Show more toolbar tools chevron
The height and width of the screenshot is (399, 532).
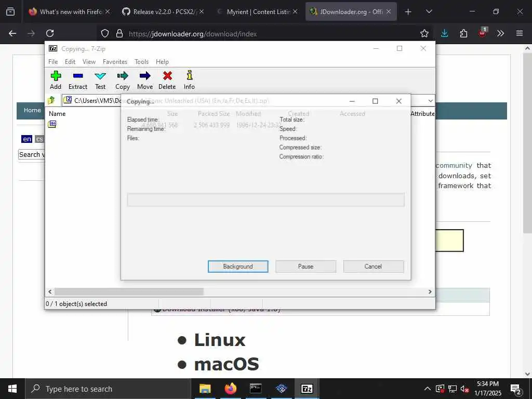tap(500, 33)
